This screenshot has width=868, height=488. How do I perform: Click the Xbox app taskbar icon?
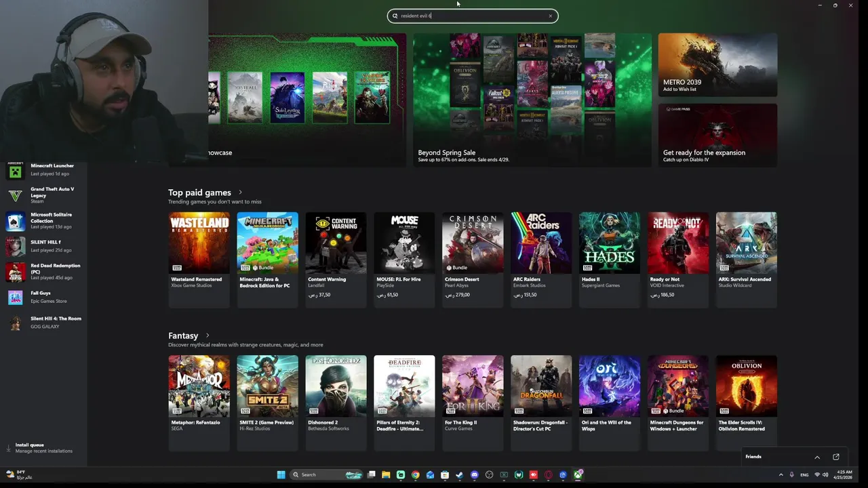point(578,474)
